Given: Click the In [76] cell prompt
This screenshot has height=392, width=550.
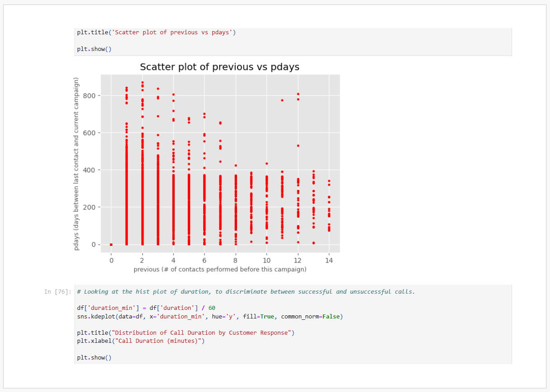Looking at the screenshot, I should click(x=57, y=292).
